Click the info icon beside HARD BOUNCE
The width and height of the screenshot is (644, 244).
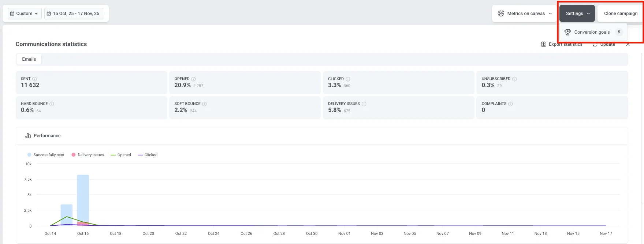point(52,104)
